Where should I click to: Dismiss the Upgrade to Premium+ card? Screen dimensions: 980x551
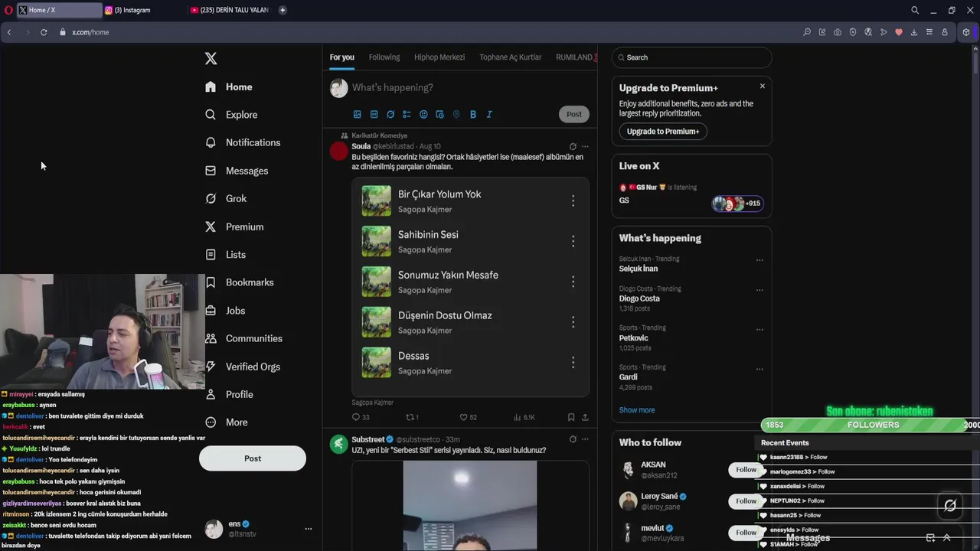(762, 86)
